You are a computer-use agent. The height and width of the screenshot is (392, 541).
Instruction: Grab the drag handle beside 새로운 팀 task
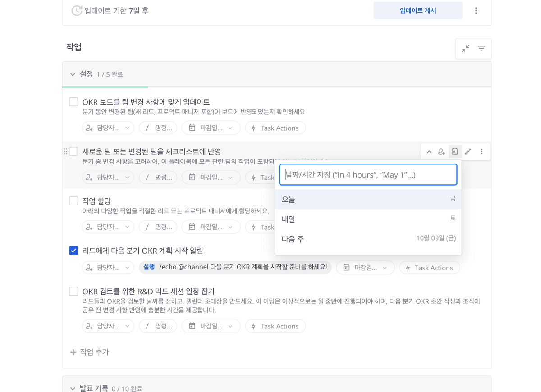(x=66, y=151)
